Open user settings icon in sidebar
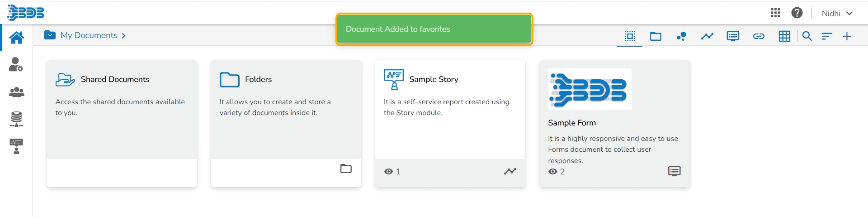The image size is (868, 217). pyautogui.click(x=16, y=64)
